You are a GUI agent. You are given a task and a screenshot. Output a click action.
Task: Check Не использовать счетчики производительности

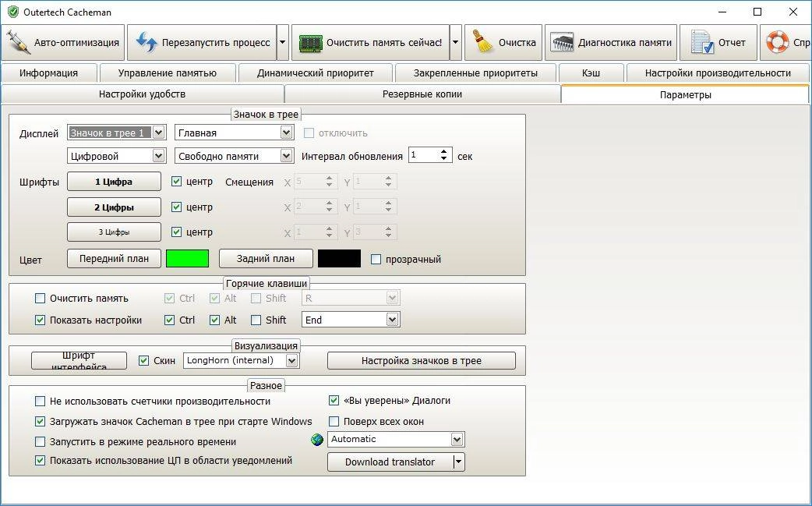40,401
